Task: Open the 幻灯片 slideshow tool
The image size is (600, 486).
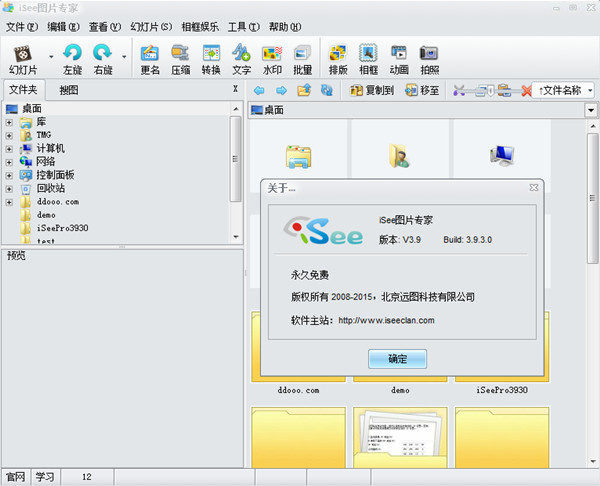Action: click(x=22, y=58)
